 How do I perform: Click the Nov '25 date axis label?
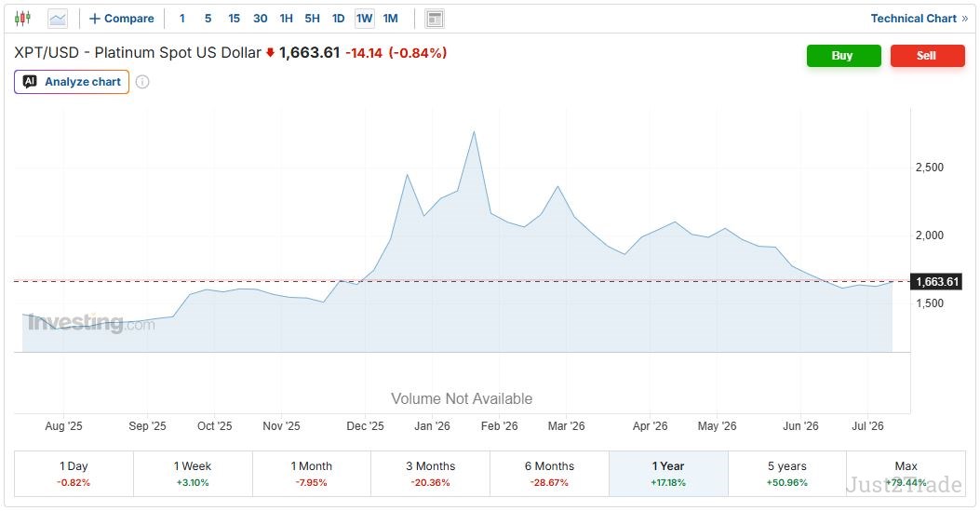[x=281, y=426]
